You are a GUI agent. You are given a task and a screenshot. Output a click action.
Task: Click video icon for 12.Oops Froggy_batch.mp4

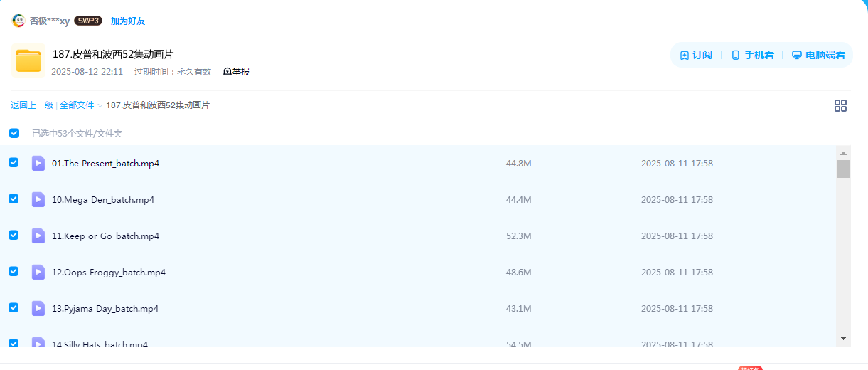point(38,272)
